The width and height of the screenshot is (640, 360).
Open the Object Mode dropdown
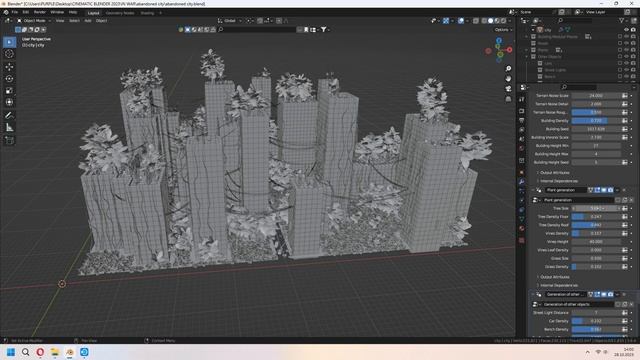(x=34, y=20)
